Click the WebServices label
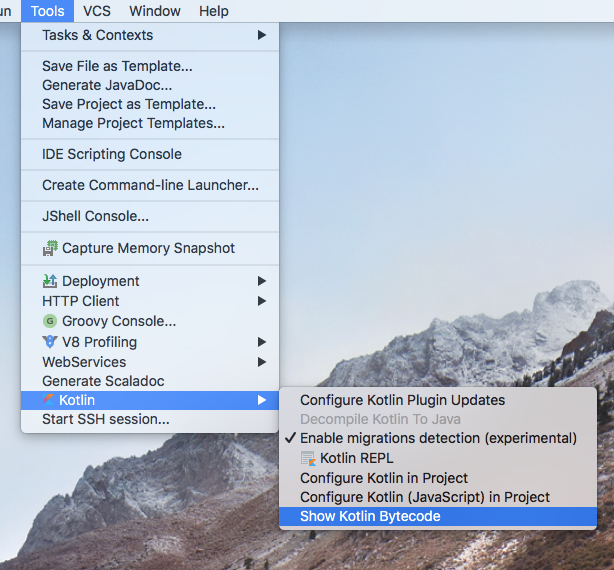Image resolution: width=614 pixels, height=570 pixels. click(x=84, y=362)
